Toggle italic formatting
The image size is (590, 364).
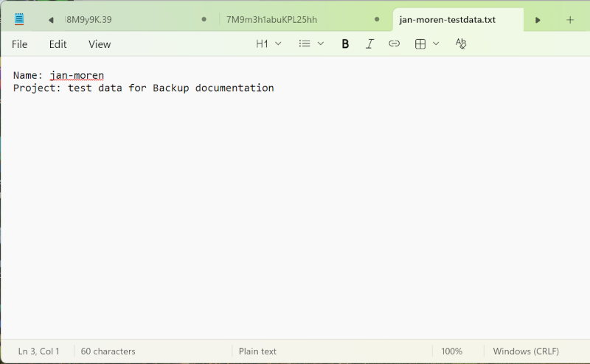point(369,44)
